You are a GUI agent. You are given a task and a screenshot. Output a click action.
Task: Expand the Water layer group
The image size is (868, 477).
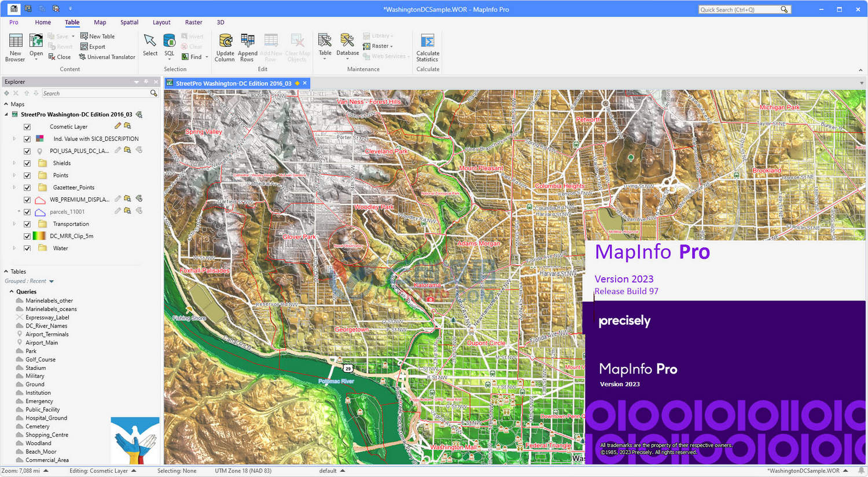(x=14, y=248)
